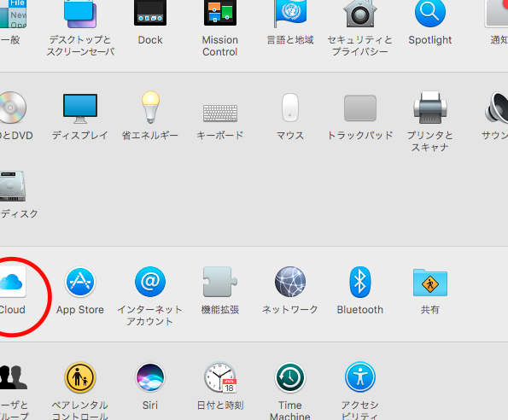Open Desktop & Screen Saver (デスクトップとスクリーンセーバ) preferences
This screenshot has height=420, width=508.
[x=80, y=14]
